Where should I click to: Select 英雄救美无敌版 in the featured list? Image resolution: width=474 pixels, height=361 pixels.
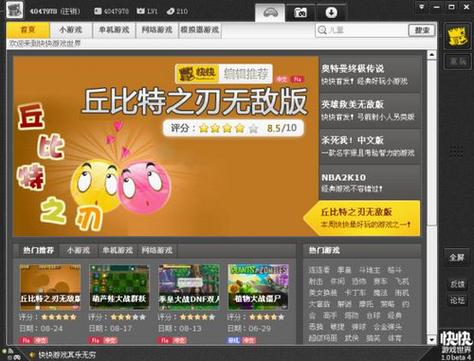pyautogui.click(x=370, y=110)
